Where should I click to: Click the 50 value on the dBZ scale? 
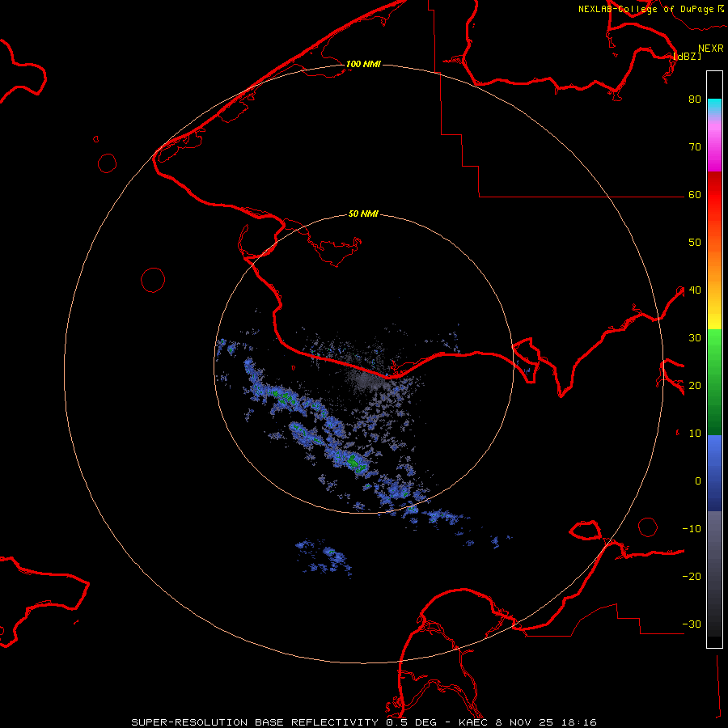[x=695, y=243]
